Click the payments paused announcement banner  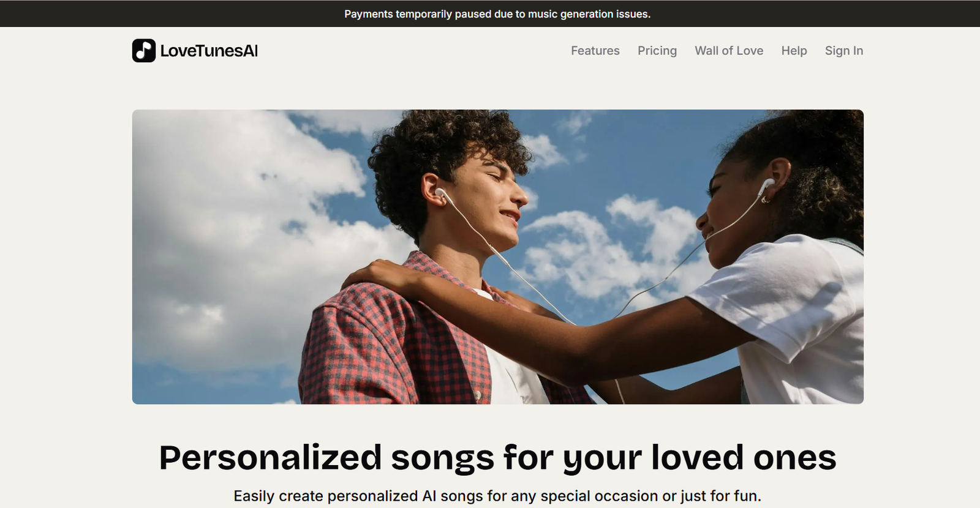click(x=490, y=13)
